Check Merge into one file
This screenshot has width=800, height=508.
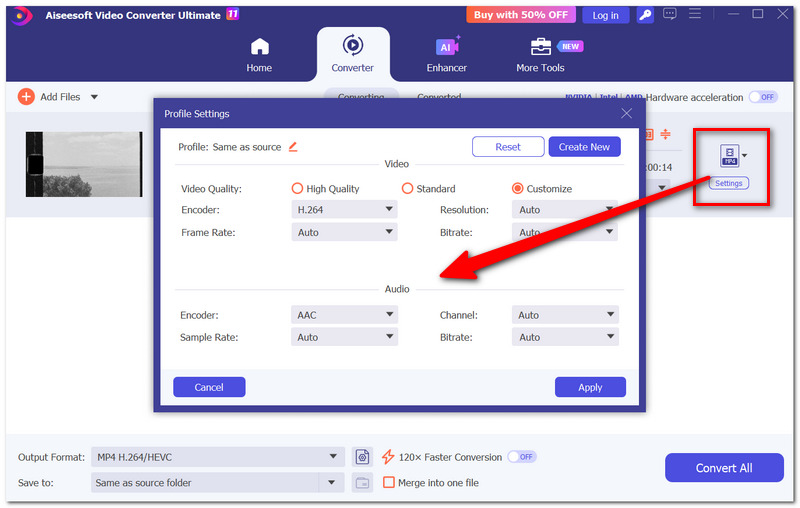pos(389,482)
